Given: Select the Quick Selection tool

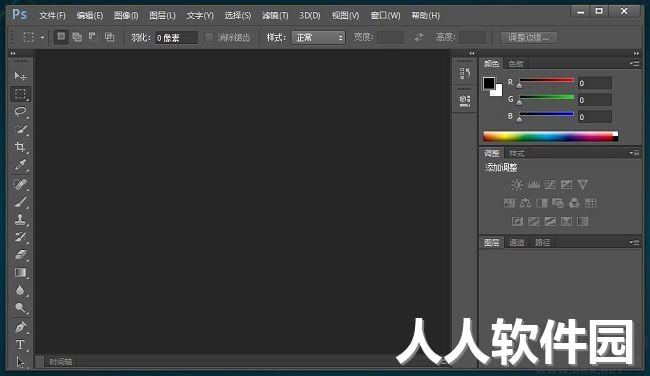Looking at the screenshot, I should (x=20, y=129).
